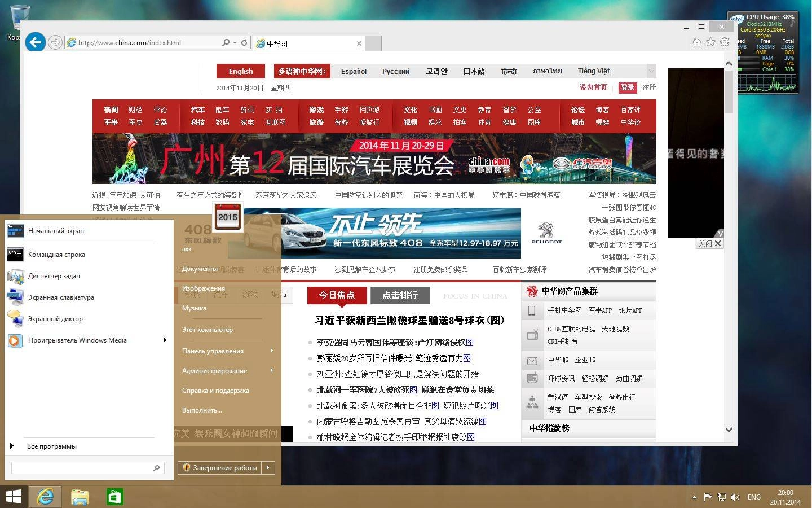This screenshot has width=812, height=508.
Task: Open Документы in Start menu
Action: [x=200, y=269]
